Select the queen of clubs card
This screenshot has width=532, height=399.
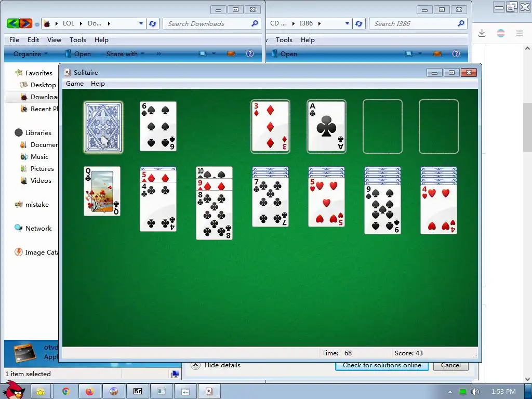click(102, 191)
